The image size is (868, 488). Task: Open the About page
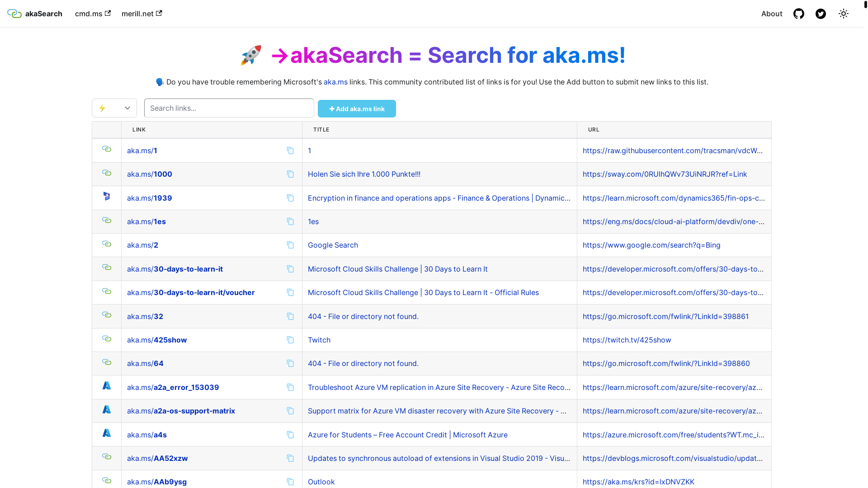(x=772, y=14)
